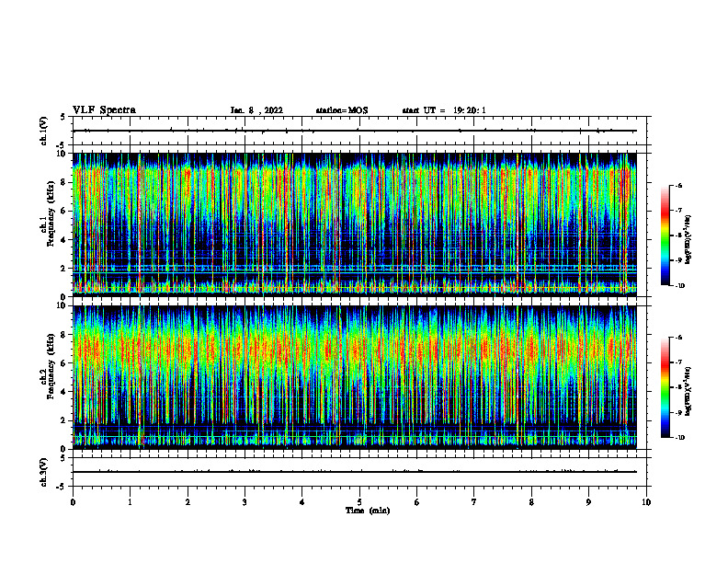Click inside the ch.2 frequency spectrogram panel
728x563 pixels.
coord(354,377)
